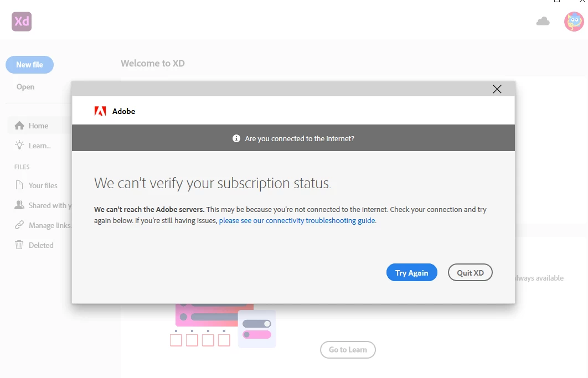Click the Deleted trash can icon

coord(19,245)
